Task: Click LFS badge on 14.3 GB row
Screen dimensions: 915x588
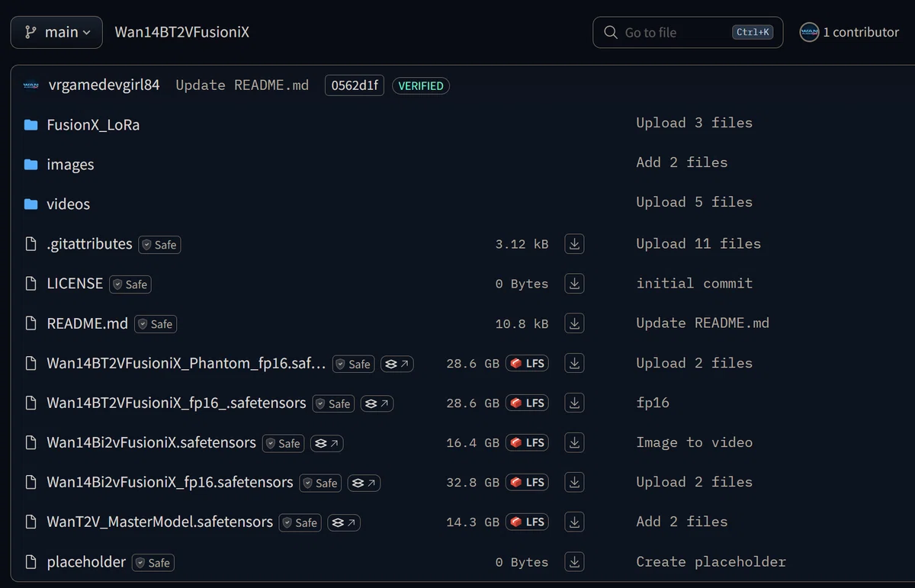Action: [x=528, y=522]
